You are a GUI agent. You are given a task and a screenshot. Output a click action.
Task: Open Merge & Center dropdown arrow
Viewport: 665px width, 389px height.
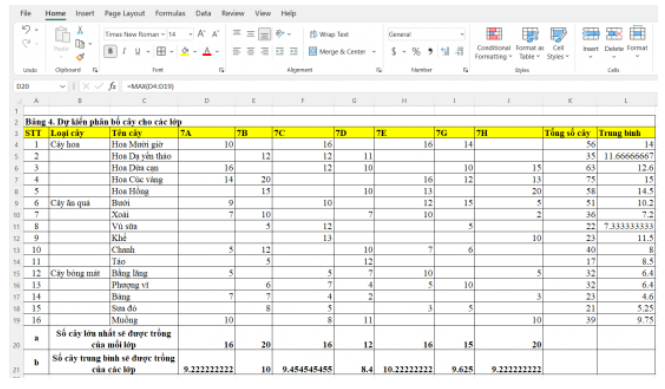374,52
